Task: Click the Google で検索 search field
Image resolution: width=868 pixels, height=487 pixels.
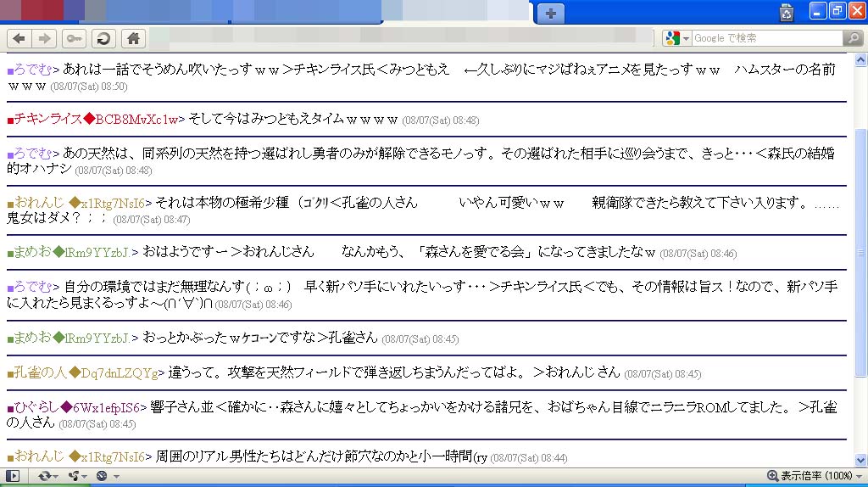Action: pos(767,38)
